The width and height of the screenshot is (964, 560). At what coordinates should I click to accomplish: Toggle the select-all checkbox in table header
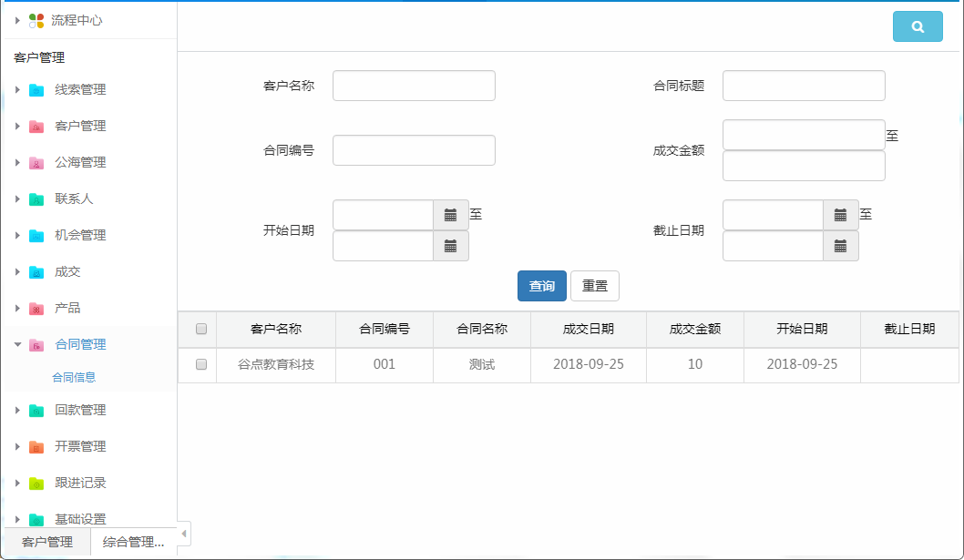tap(201, 329)
